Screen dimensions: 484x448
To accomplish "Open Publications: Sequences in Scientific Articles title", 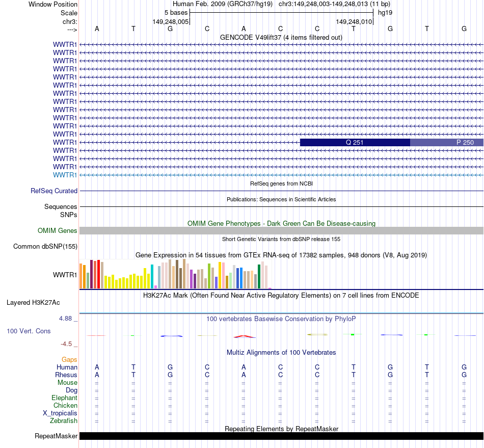I will (281, 199).
